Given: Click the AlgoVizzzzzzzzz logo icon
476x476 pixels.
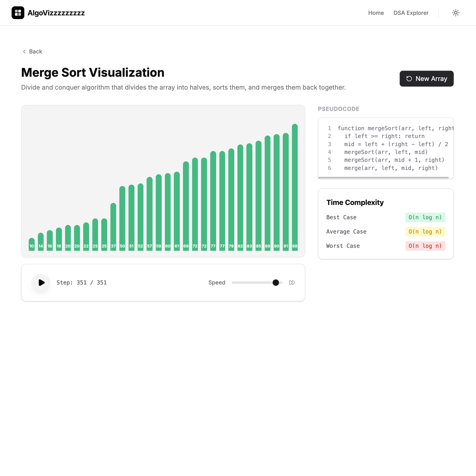Looking at the screenshot, I should pyautogui.click(x=18, y=13).
